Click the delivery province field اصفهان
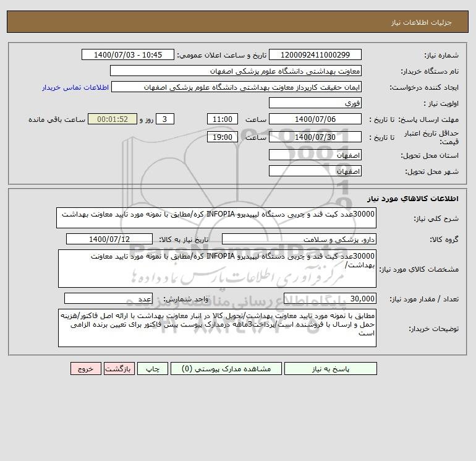Image resolution: width=476 pixels, height=461 pixels. coord(315,155)
